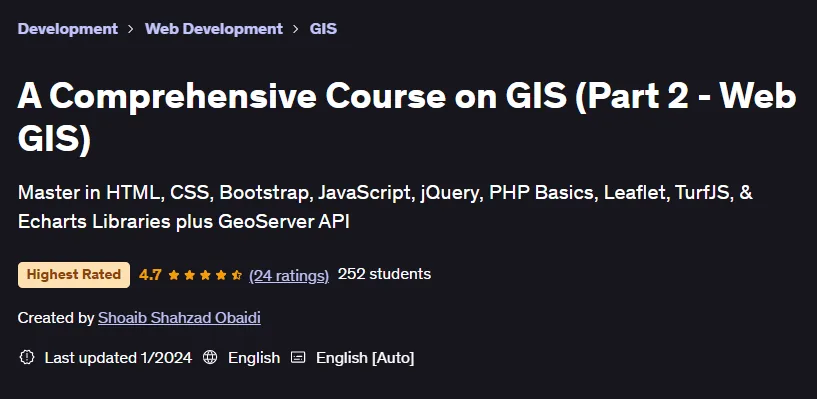Click the English language label
This screenshot has height=399, width=817.
click(x=254, y=358)
